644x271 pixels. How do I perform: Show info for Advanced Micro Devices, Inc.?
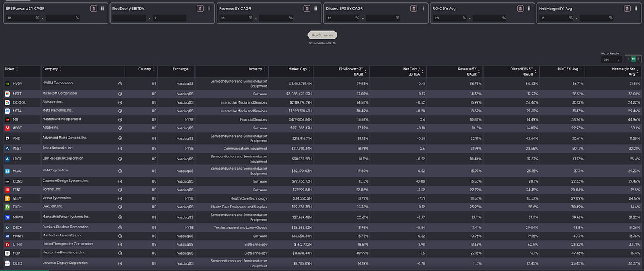(x=120, y=138)
